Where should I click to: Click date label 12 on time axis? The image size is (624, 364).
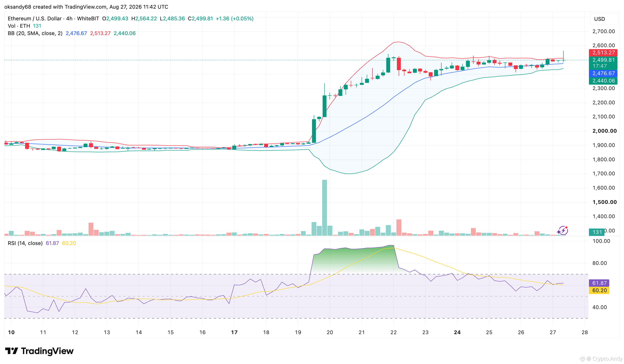pyautogui.click(x=75, y=332)
